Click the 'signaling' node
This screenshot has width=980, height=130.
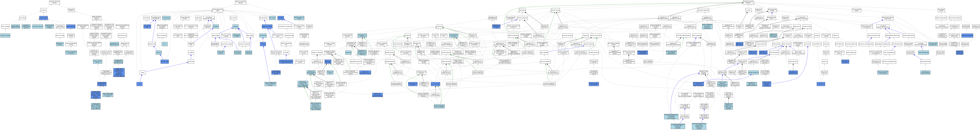click(586, 36)
